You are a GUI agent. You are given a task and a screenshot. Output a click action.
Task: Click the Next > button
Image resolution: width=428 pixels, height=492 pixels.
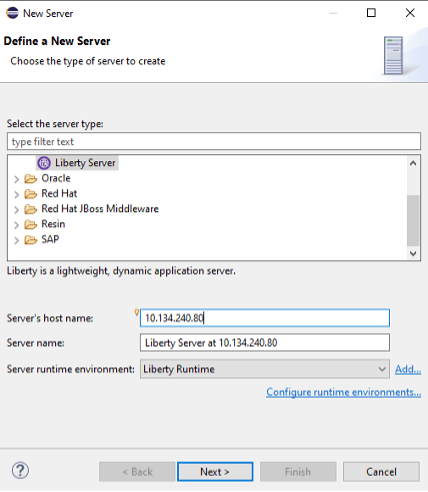point(215,472)
